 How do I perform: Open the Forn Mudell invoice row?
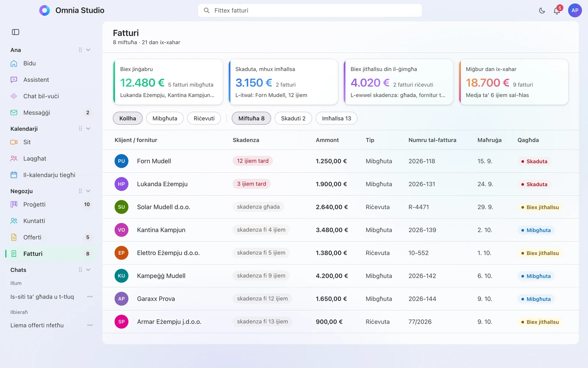(x=341, y=161)
